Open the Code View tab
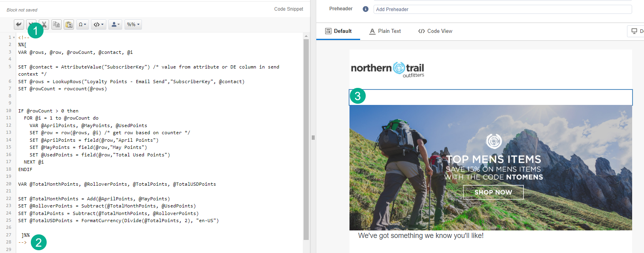The width and height of the screenshot is (644, 253). pos(435,31)
